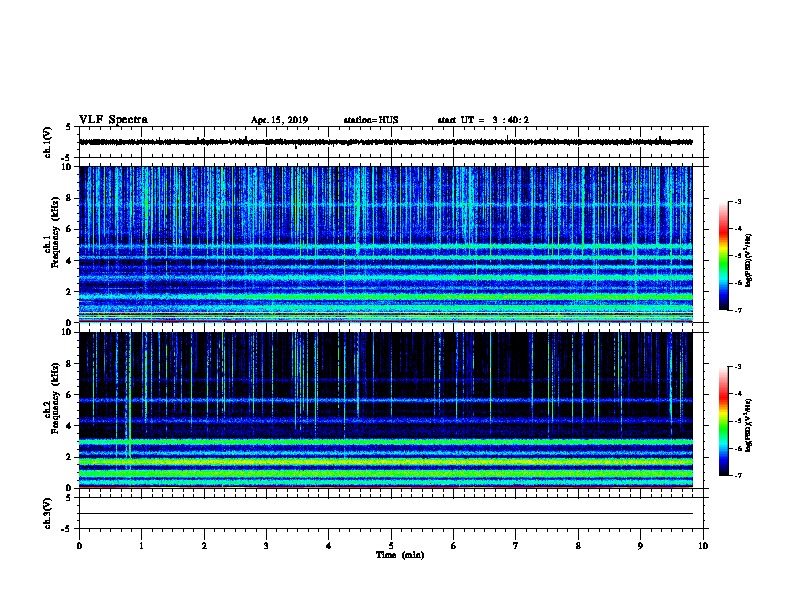792x612 pixels.
Task: Click the ch.1 voltage waveform trace
Action: [x=386, y=142]
